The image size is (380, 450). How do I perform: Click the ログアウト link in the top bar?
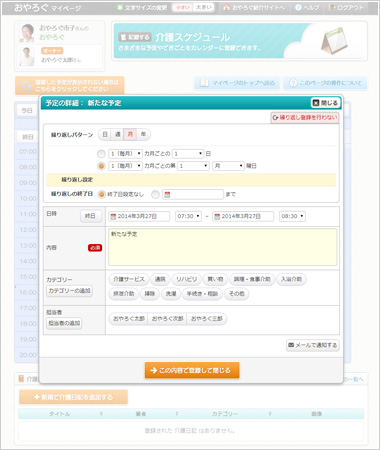pyautogui.click(x=346, y=8)
